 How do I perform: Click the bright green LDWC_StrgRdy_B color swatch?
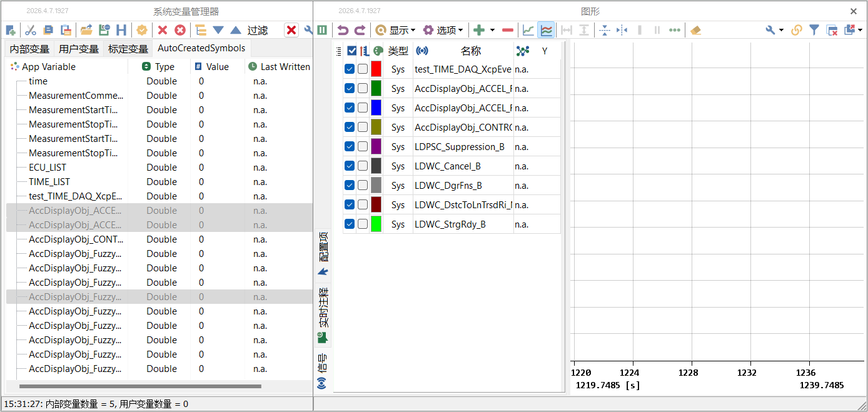tap(376, 224)
